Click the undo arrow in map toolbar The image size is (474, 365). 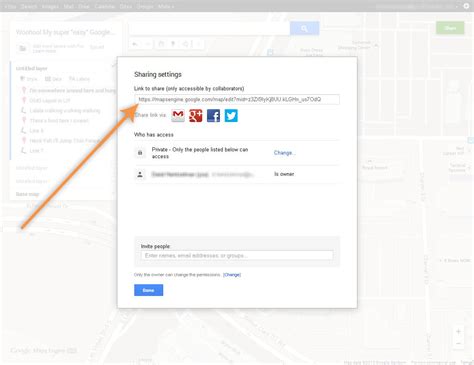tap(135, 44)
